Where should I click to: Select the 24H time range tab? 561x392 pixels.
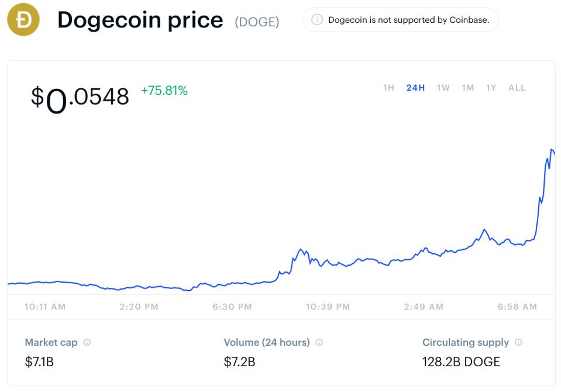[415, 87]
